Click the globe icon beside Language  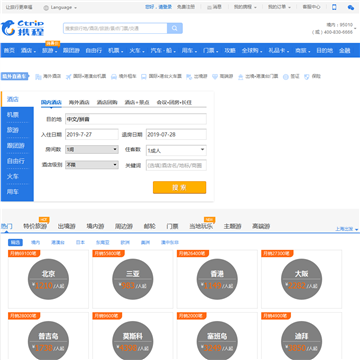46,7
